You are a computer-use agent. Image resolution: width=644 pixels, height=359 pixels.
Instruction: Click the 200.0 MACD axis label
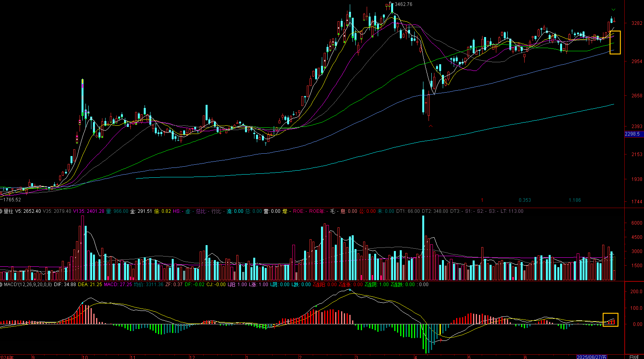[637, 292]
